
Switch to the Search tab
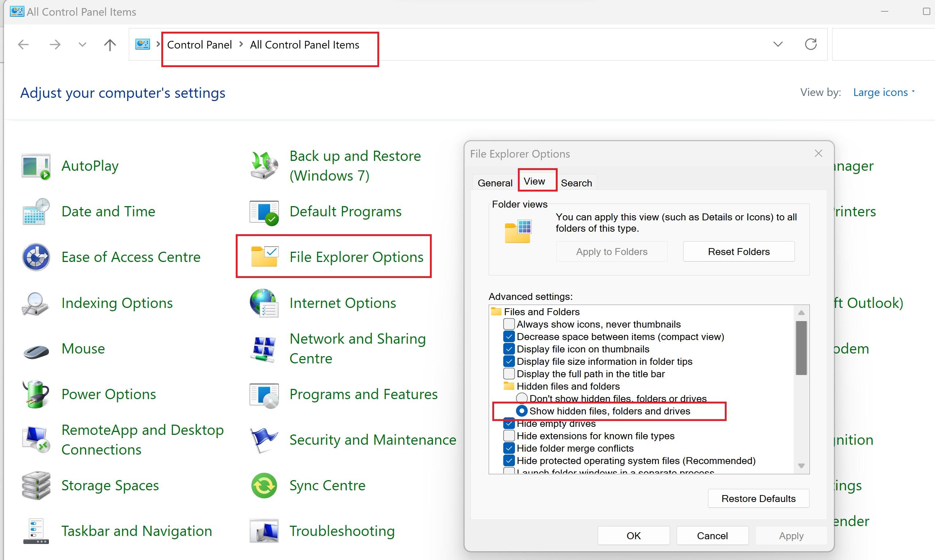coord(576,183)
